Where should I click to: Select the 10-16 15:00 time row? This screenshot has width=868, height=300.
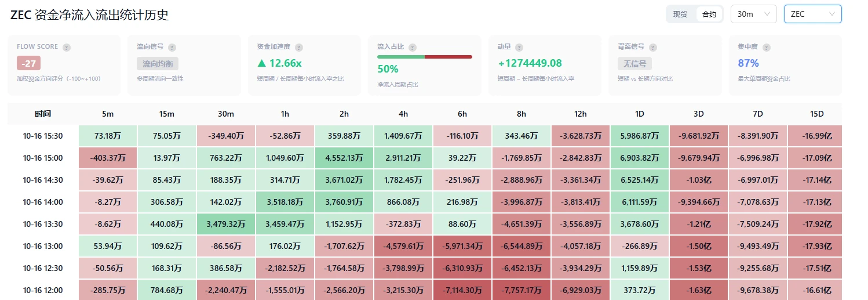[425, 158]
